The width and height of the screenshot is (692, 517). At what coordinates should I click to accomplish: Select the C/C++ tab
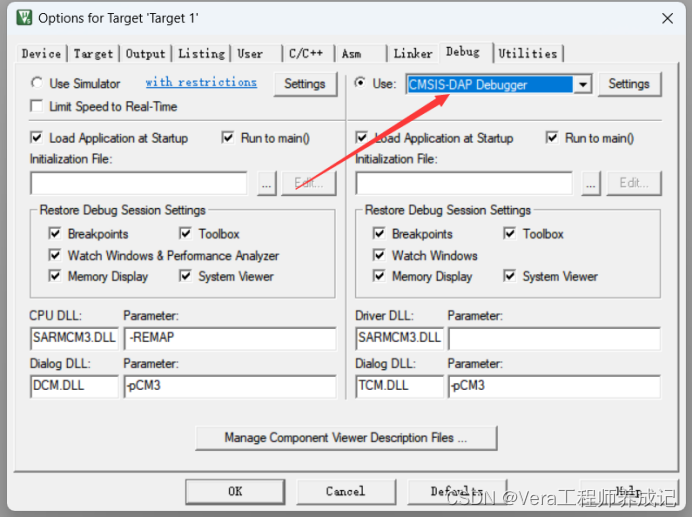(306, 53)
